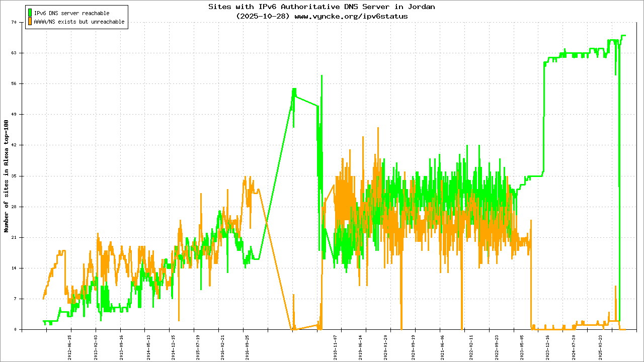Pick the 2018-11-07 date marker
Viewport: 644px width, 362px height.
point(335,348)
